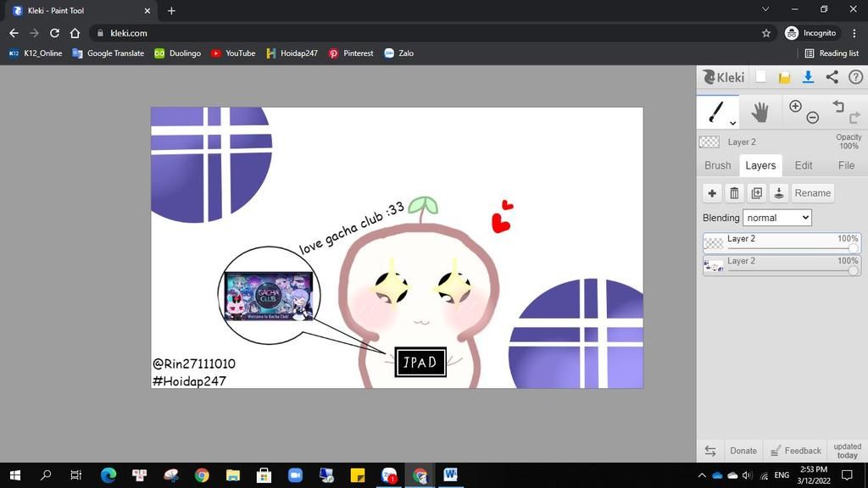Close the Kleki - Paint Tool tab
Screen dimensions: 868x488
coord(147,10)
